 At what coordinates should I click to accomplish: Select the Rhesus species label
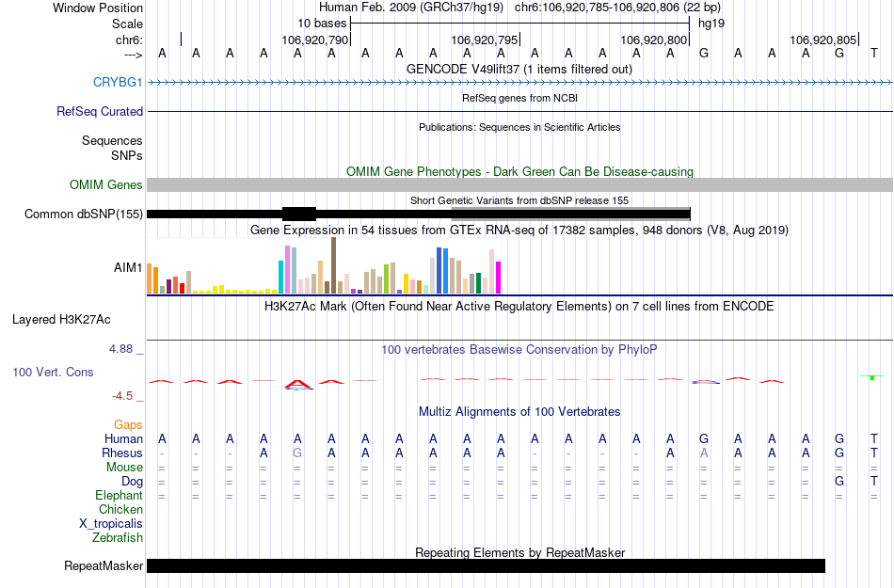pos(122,453)
